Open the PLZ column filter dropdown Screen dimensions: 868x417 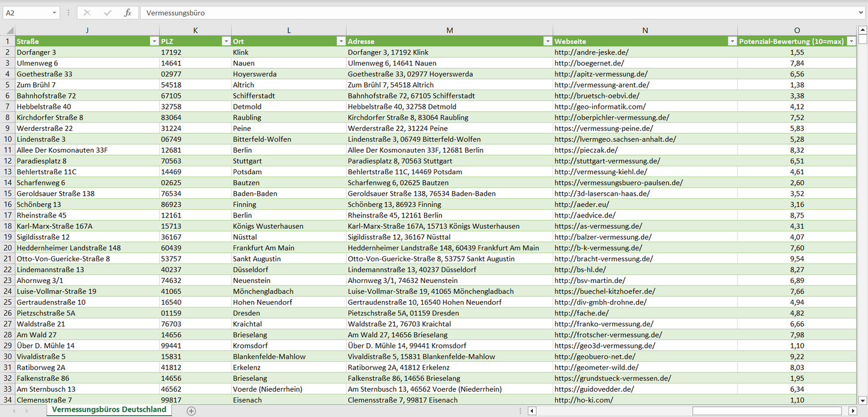[226, 41]
